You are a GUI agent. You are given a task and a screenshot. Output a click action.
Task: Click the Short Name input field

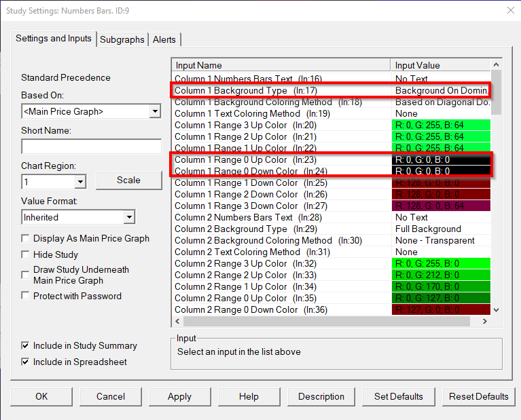pyautogui.click(x=92, y=147)
